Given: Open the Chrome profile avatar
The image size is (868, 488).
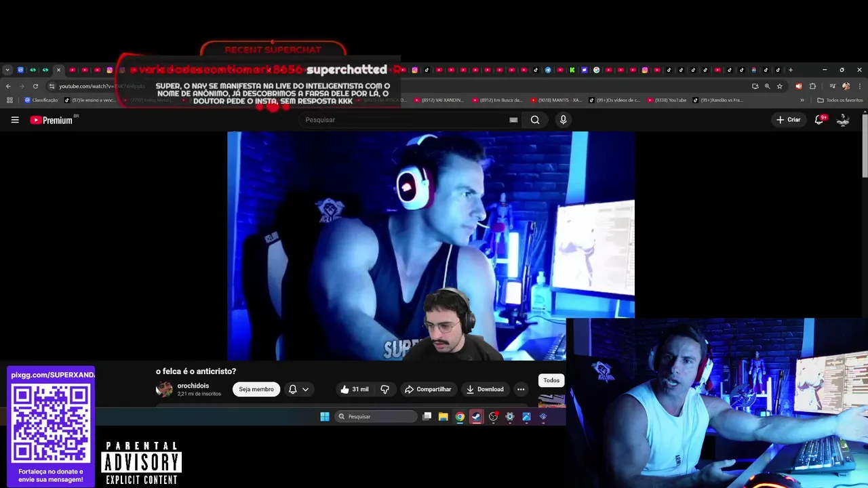Looking at the screenshot, I should (846, 86).
